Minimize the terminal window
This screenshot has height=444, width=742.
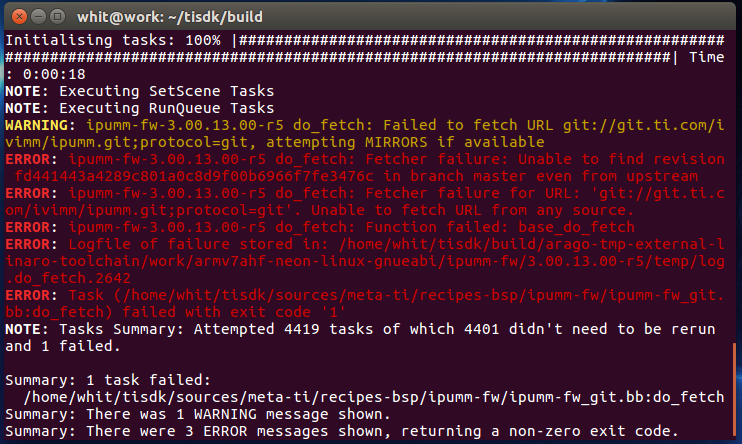[x=36, y=15]
